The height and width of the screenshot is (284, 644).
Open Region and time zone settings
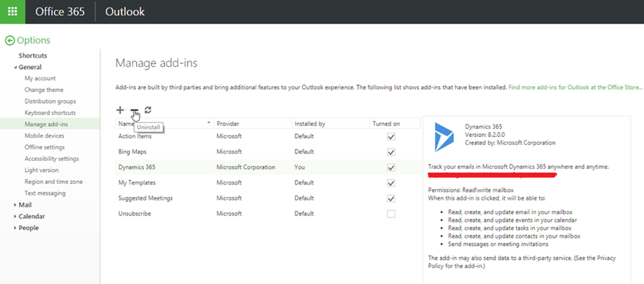tap(53, 182)
